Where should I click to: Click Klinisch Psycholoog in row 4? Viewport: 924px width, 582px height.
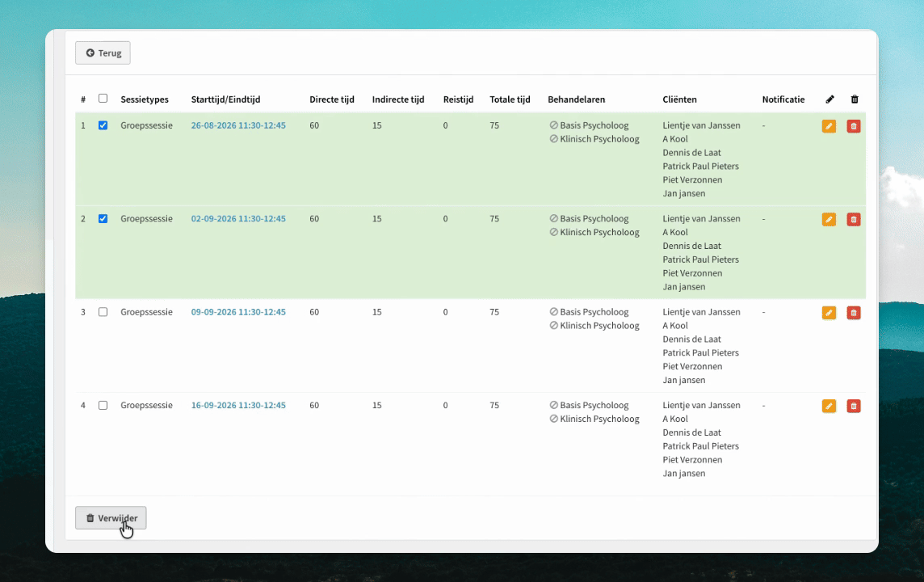[x=599, y=419]
